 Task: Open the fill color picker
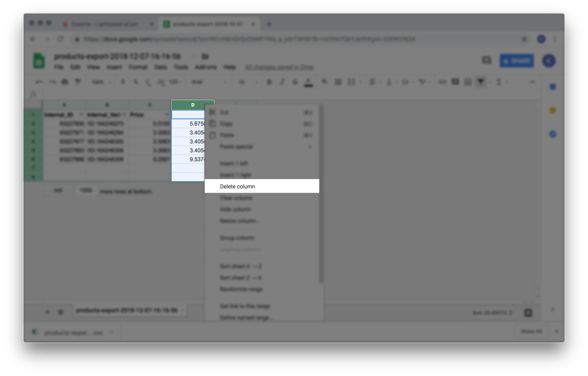tap(325, 81)
